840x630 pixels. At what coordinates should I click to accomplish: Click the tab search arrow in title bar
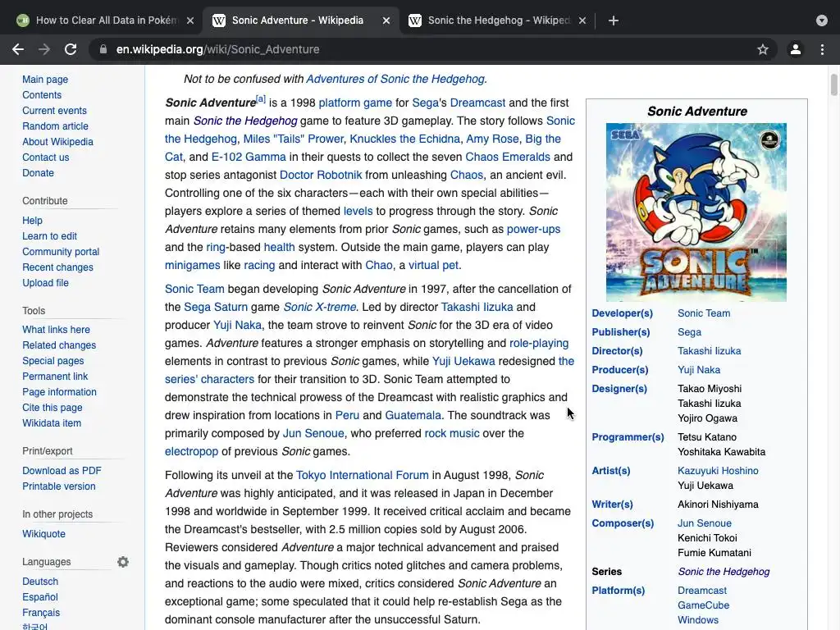point(822,21)
